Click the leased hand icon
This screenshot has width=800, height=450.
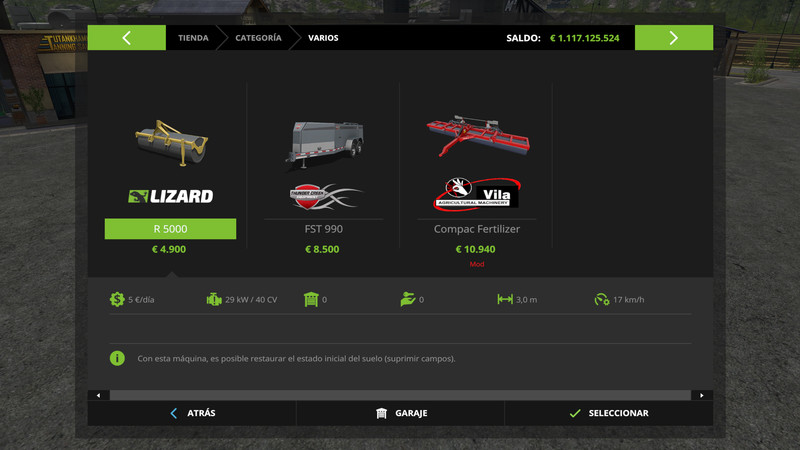pos(408,299)
